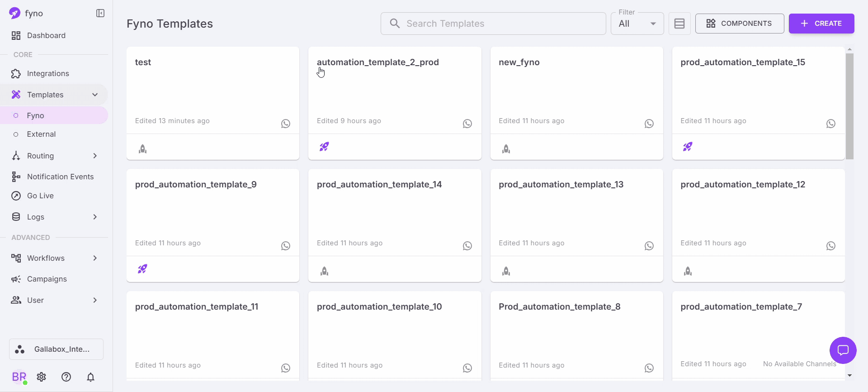Collapse the sidebar panel icon

point(100,13)
